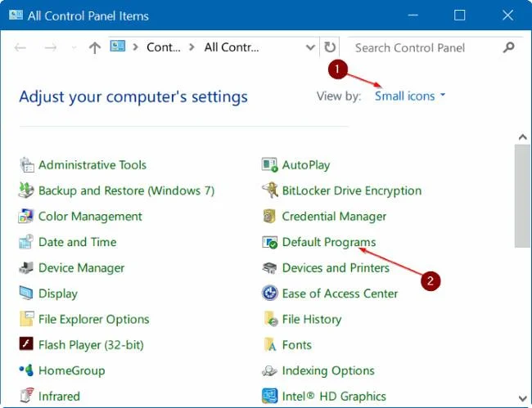This screenshot has width=532, height=408.
Task: Maximize the All Control Panel Items window
Action: coord(459,15)
